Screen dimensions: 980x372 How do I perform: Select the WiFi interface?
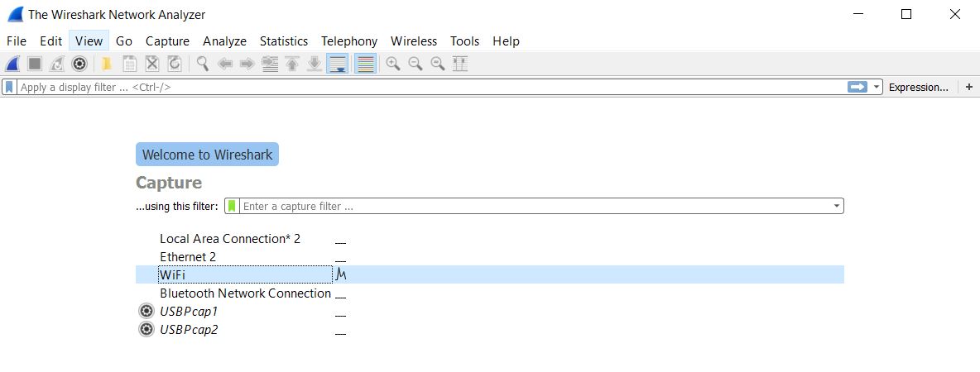(x=489, y=274)
